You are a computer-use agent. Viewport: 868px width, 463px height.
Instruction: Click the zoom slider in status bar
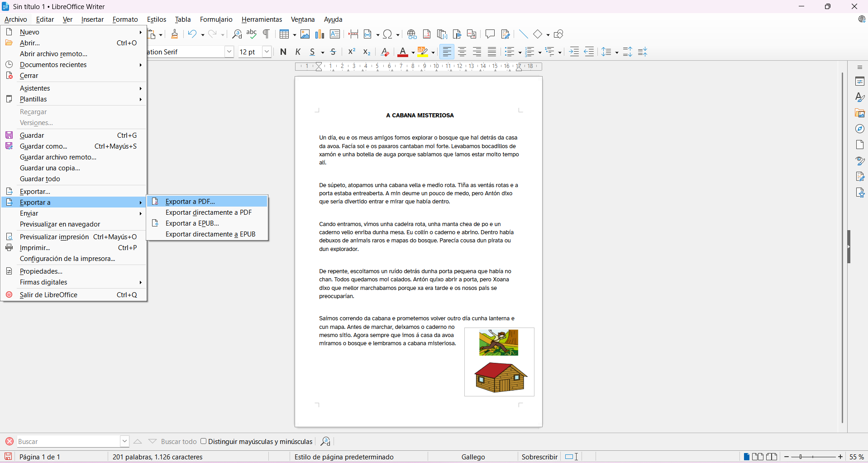point(813,457)
